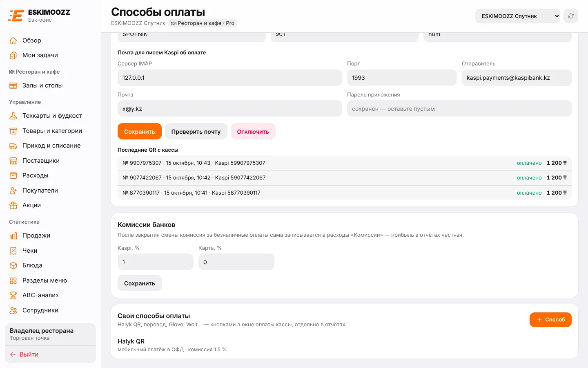588x368 pixels.
Task: Click the Сотрудники people icon
Action: (13, 310)
